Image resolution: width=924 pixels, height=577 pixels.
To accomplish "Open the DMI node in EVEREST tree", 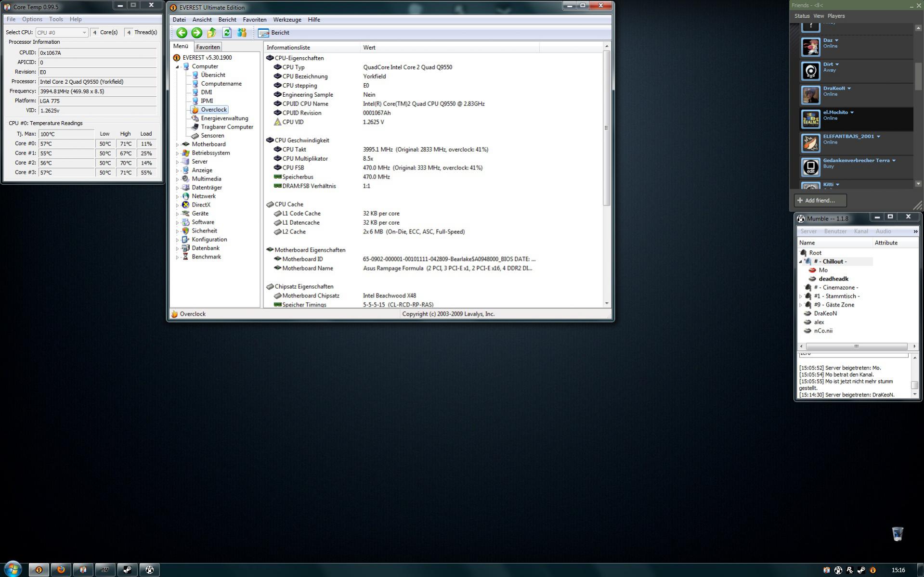I will [x=206, y=92].
